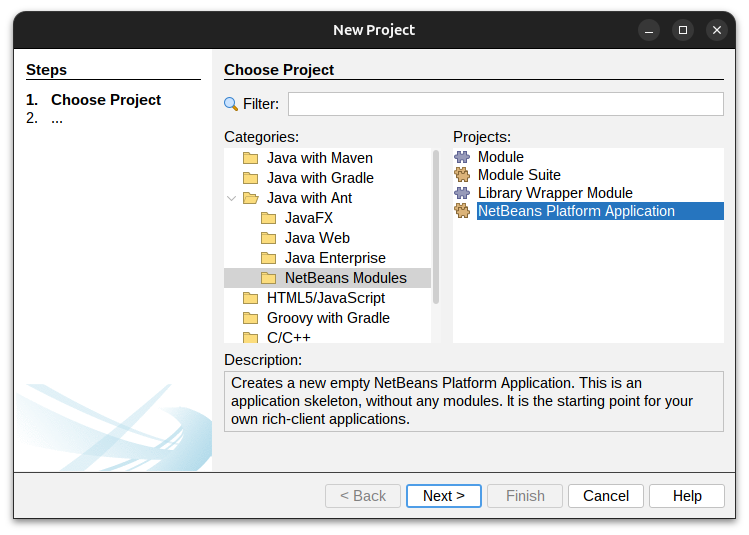
Task: Click the HTML5/JavaScript folder icon
Action: click(x=250, y=298)
